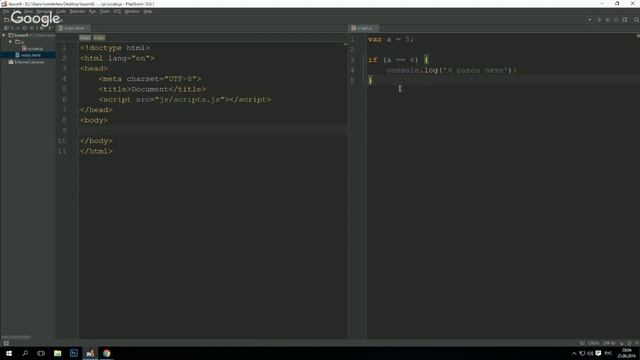Image resolution: width=640 pixels, height=360 pixels.
Task: Click the body breadcrumb above the editor
Action: coord(99,38)
